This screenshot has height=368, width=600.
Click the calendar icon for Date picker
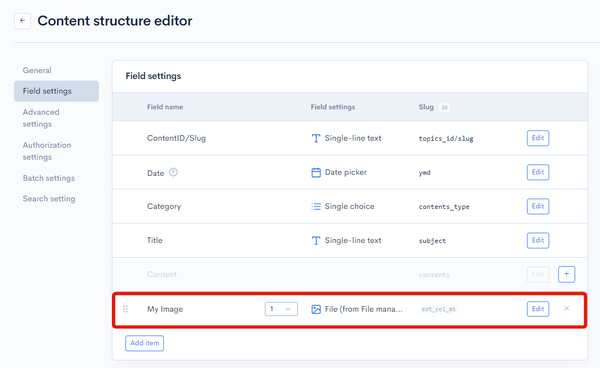click(316, 173)
